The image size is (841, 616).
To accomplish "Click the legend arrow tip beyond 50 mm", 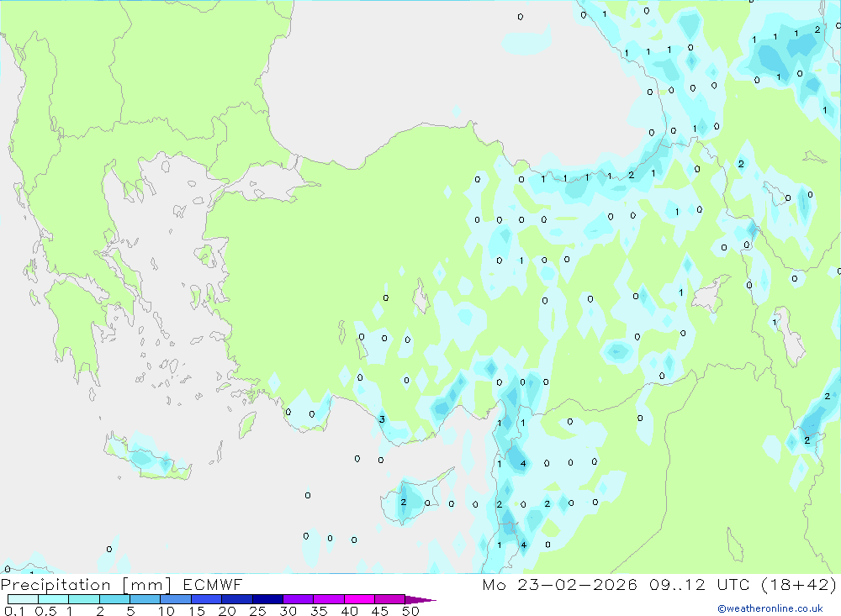I will point(421,600).
